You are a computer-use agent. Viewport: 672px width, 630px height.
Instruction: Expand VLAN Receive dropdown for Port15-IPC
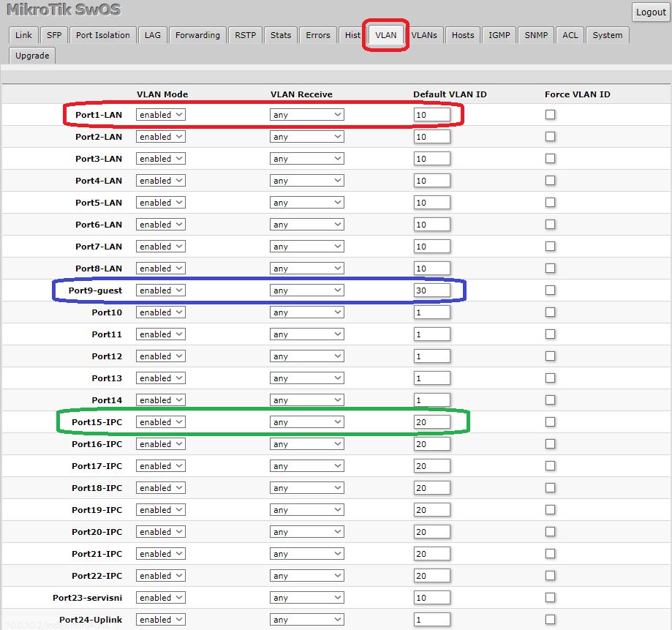306,422
